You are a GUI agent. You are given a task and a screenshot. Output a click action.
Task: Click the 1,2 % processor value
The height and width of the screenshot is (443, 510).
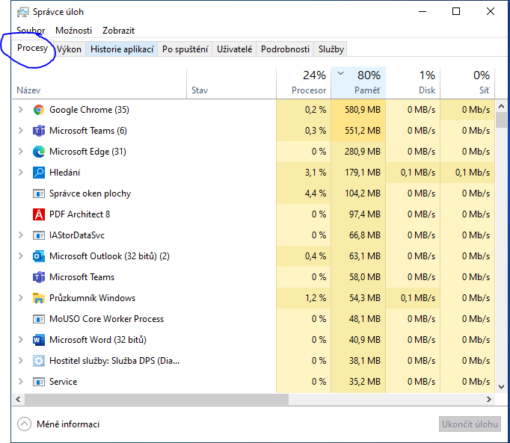(315, 298)
